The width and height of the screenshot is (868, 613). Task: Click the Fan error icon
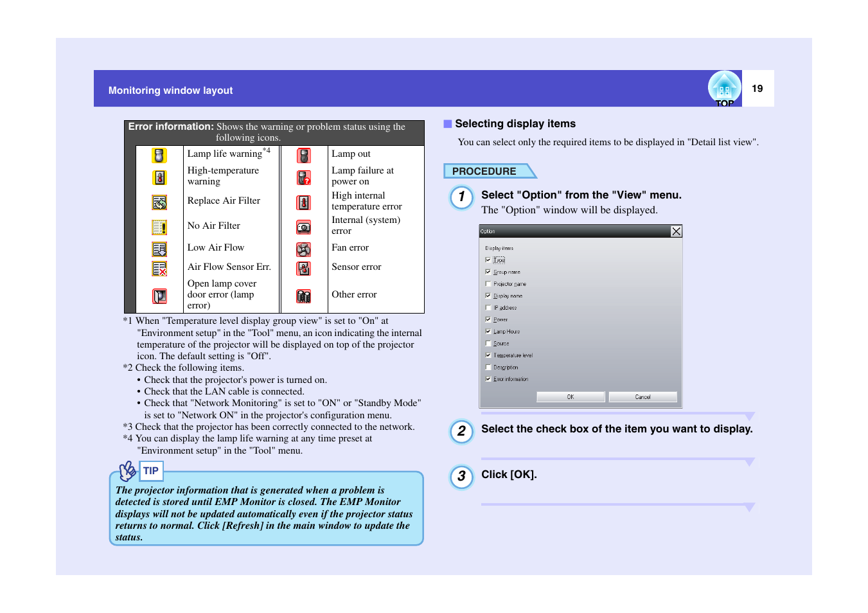[304, 249]
